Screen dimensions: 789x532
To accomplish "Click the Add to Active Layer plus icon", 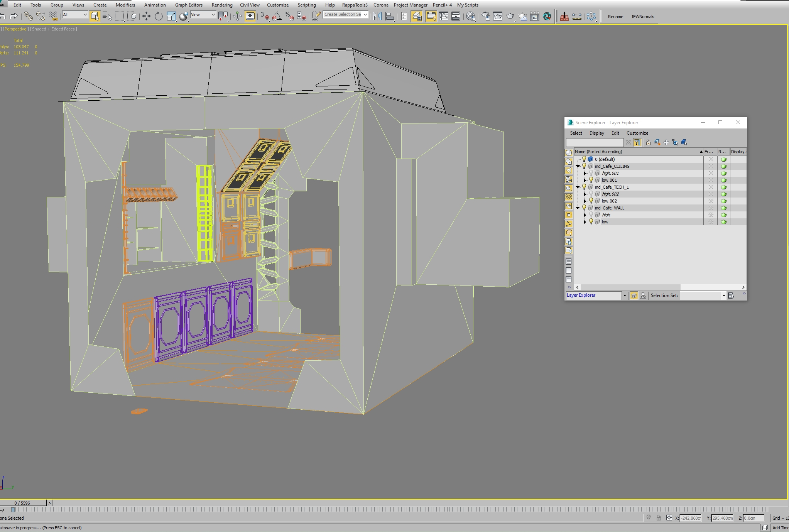I will (x=666, y=142).
